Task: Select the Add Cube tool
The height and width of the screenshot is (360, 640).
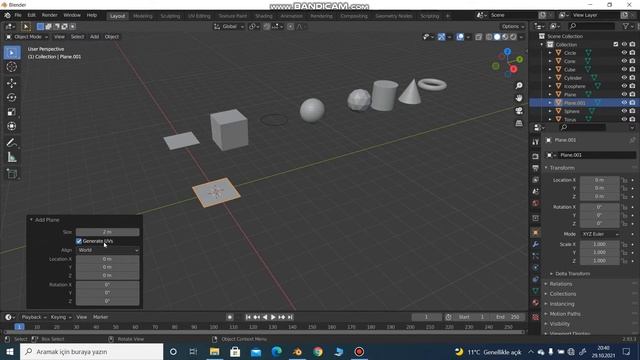Action: (12, 174)
